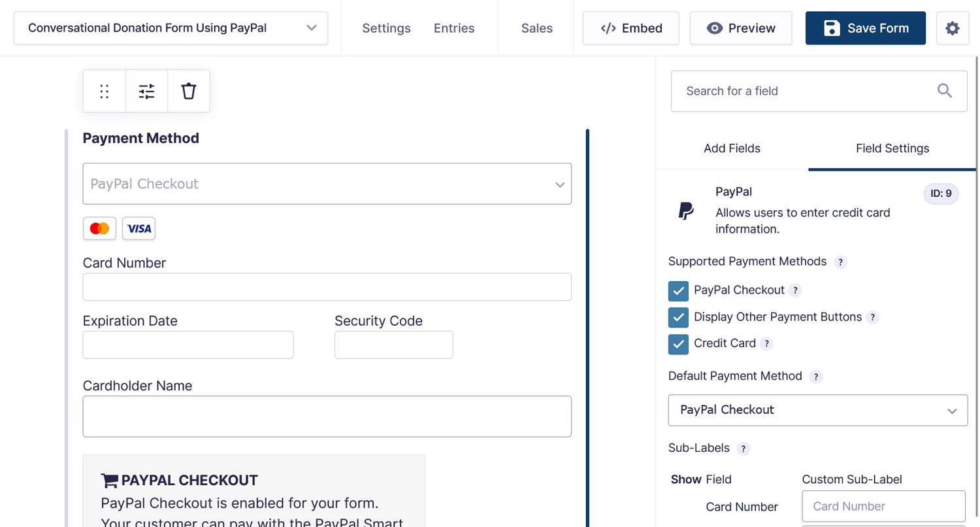The height and width of the screenshot is (527, 980).
Task: Expand the Payment Method dropdown in form preview
Action: [327, 184]
